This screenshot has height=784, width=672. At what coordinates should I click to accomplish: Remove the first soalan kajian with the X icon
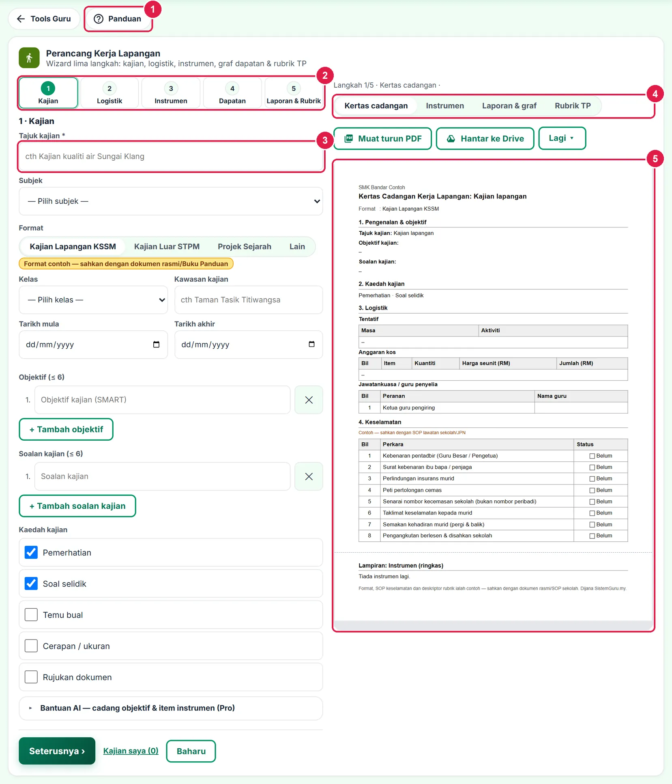(x=309, y=476)
